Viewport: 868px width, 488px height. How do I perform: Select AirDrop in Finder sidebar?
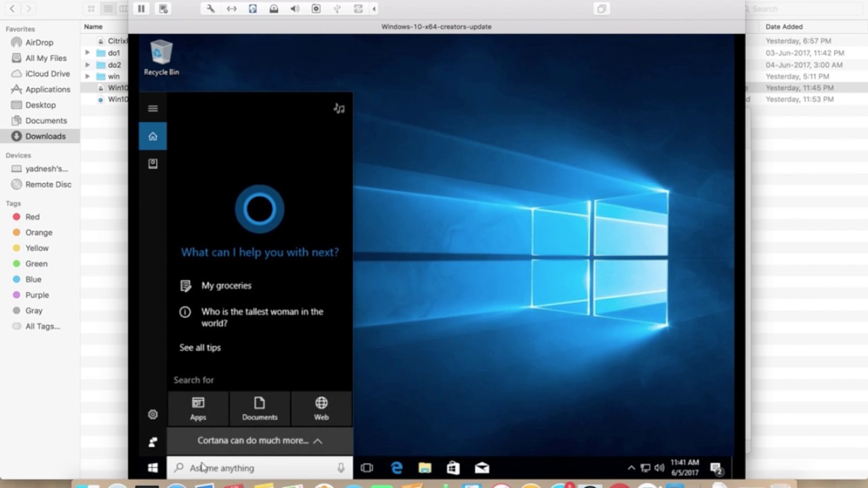39,42
